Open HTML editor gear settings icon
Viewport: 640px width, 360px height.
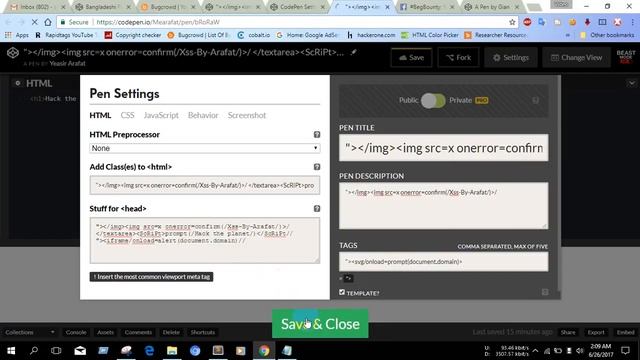coord(18,83)
